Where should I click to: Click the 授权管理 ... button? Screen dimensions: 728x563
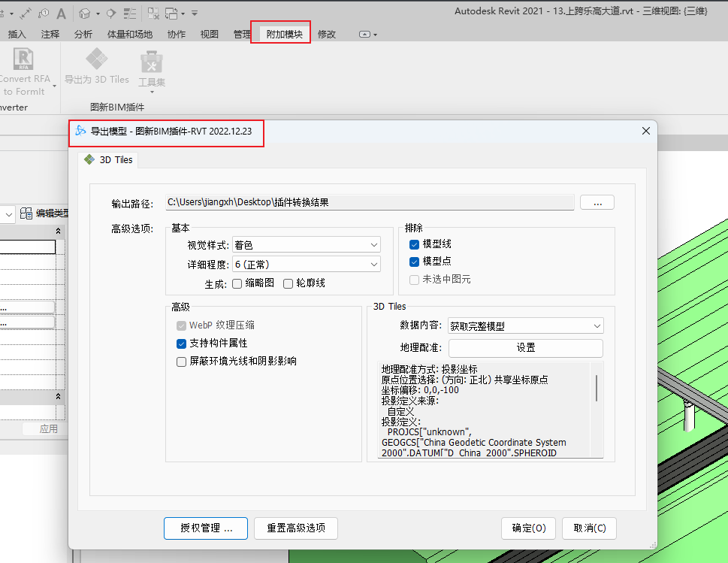click(206, 528)
